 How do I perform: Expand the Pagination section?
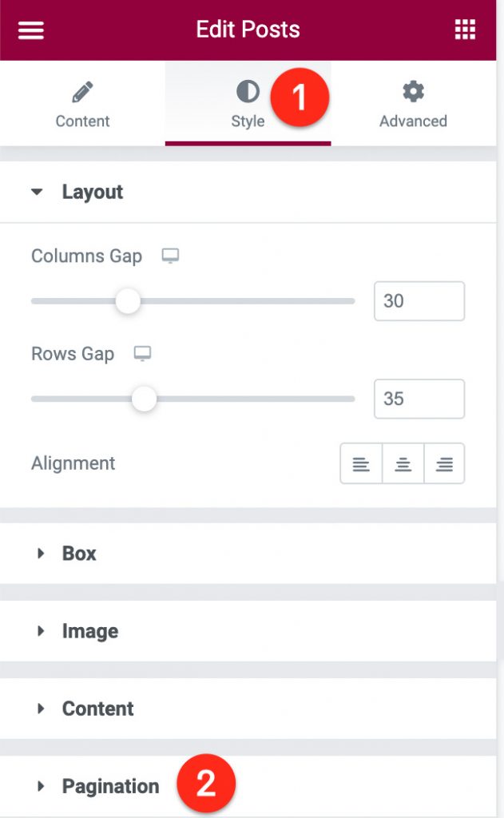pyautogui.click(x=248, y=786)
